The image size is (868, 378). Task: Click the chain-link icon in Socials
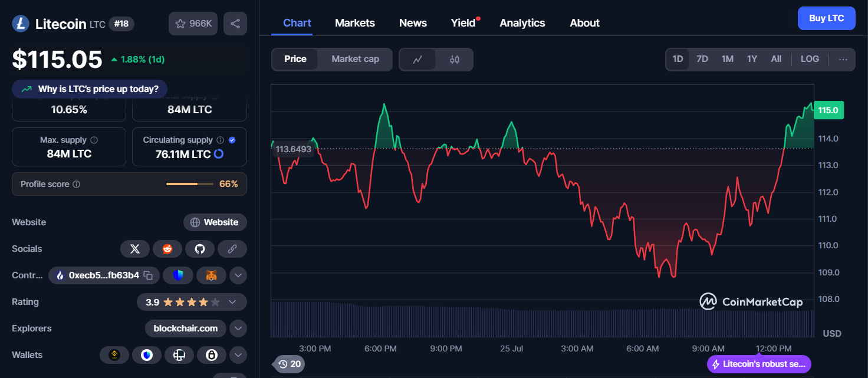pyautogui.click(x=232, y=249)
